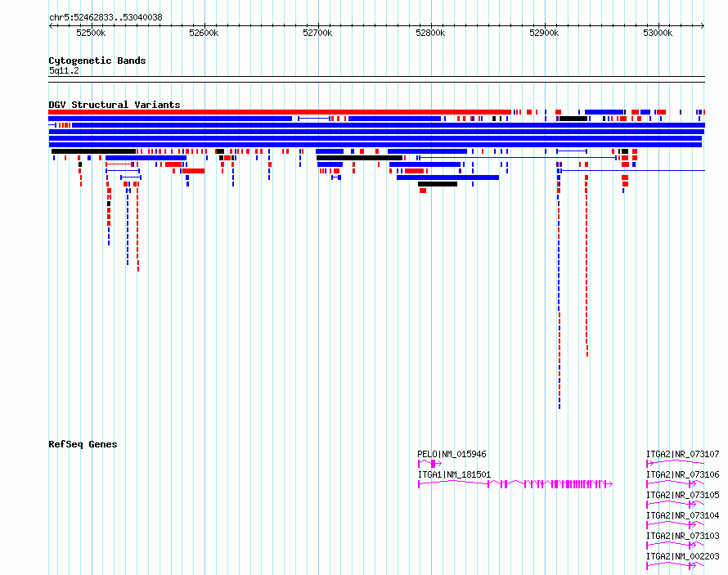Screen dimensions: 728x575
Task: Click the Cytogenetic Bands track title
Action: coord(97,61)
